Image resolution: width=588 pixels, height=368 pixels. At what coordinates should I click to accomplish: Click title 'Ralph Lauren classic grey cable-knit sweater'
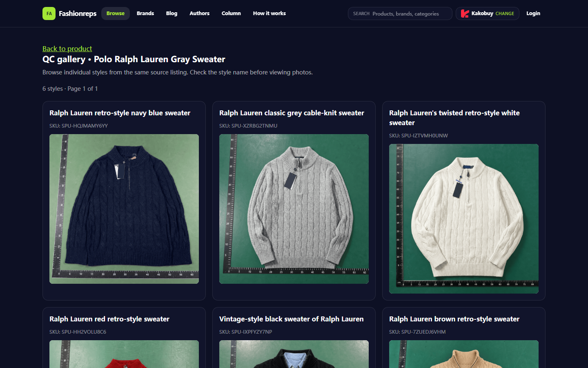[x=292, y=113]
